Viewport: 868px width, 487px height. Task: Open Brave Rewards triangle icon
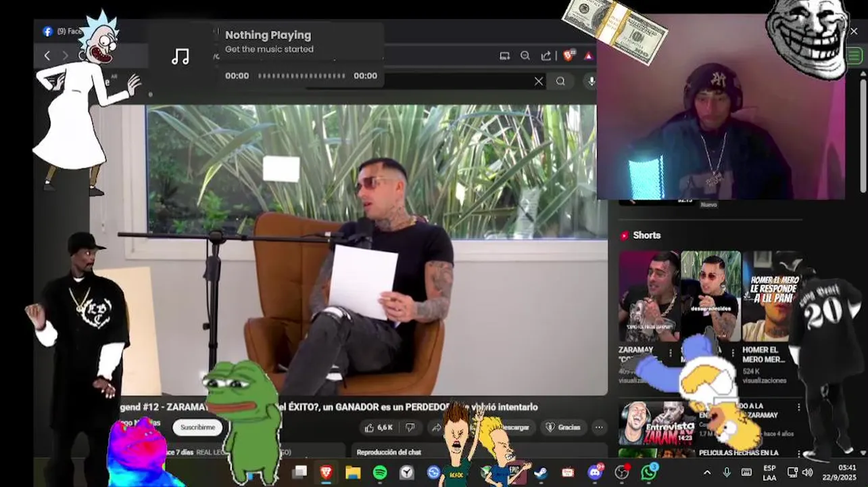(589, 56)
